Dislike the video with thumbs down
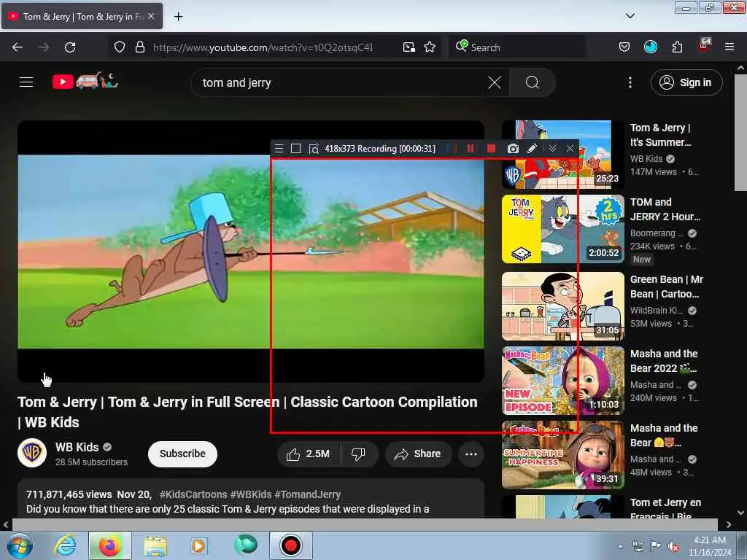The image size is (747, 560). (358, 454)
